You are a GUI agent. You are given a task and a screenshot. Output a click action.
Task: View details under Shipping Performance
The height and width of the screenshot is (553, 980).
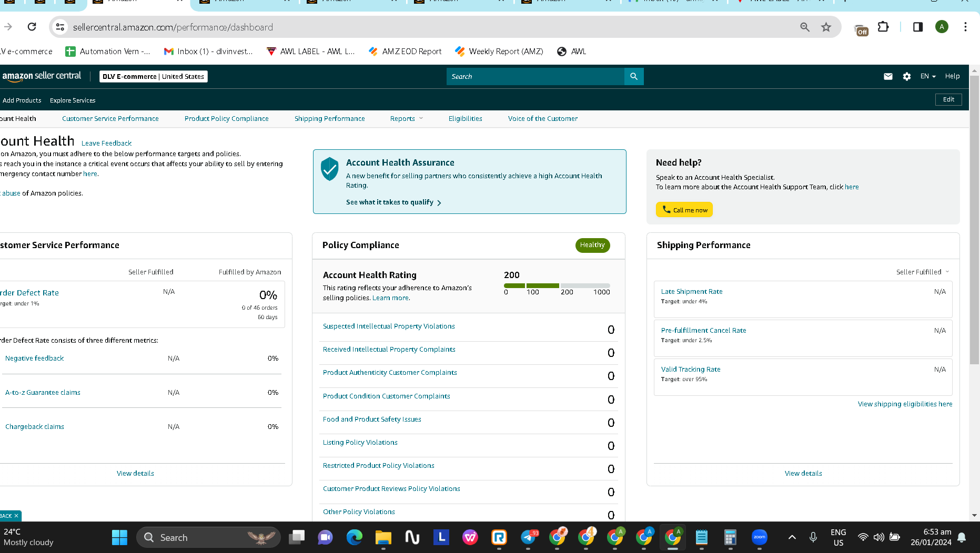coord(803,474)
